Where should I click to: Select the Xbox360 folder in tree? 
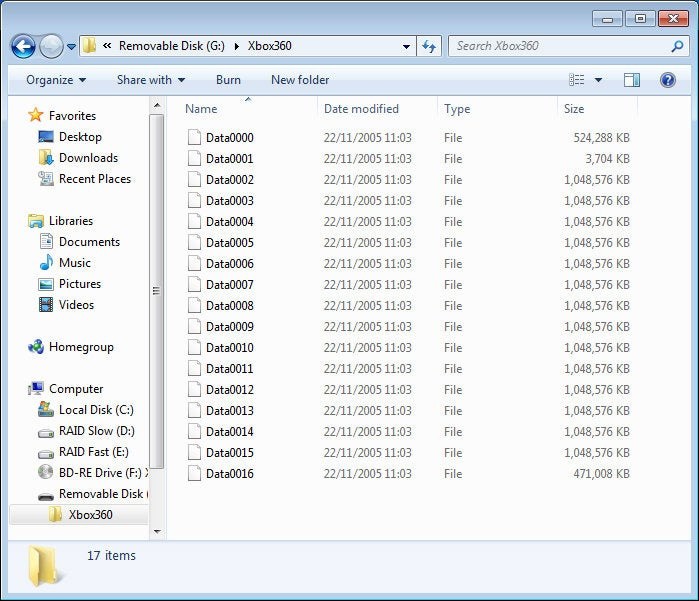pos(90,515)
